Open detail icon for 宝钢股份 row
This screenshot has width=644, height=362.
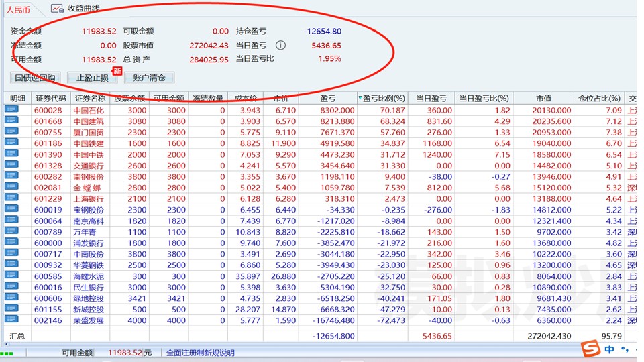click(x=11, y=208)
